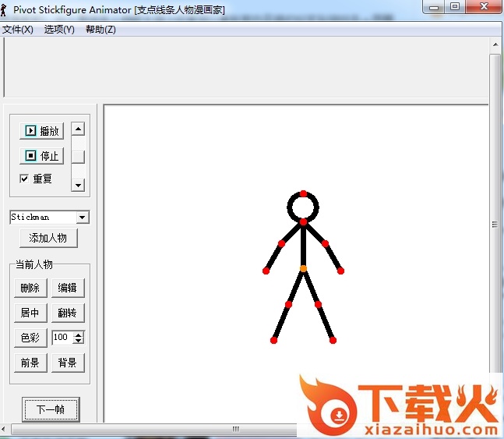Open the 文件(X) menu
Viewport: 504px width, 439px height.
(18, 30)
